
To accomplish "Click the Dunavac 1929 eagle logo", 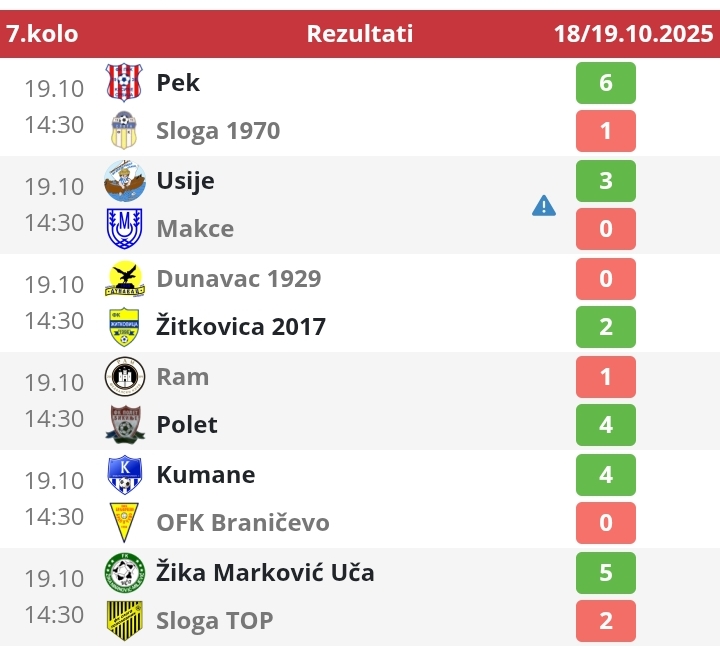I will (124, 278).
